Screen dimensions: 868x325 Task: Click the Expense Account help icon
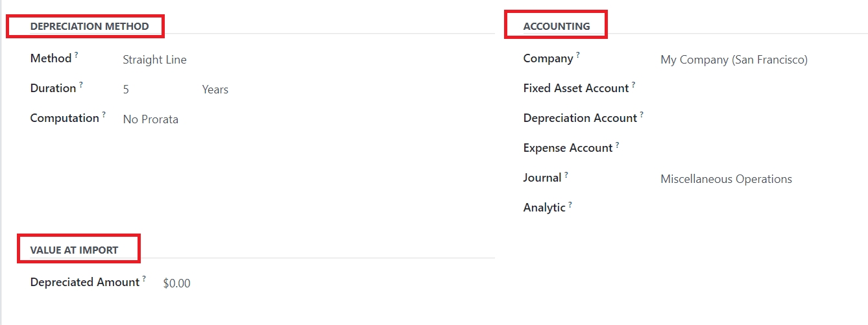point(618,145)
